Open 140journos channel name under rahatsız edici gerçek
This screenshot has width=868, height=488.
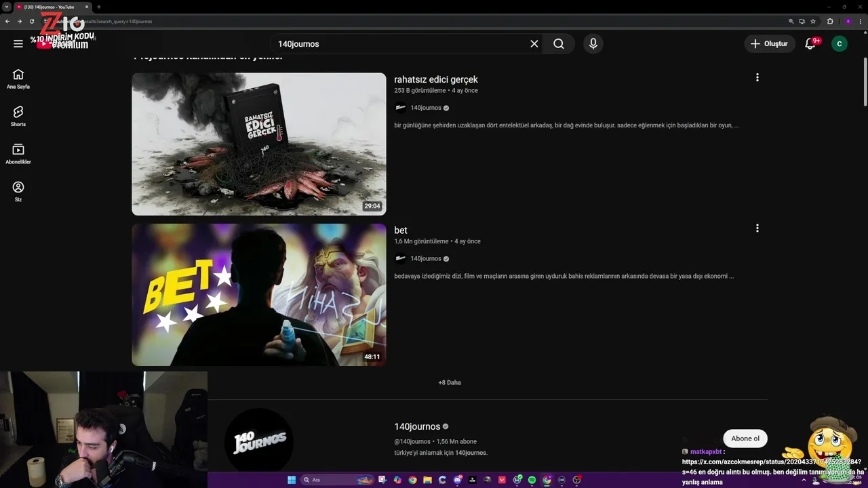(426, 108)
